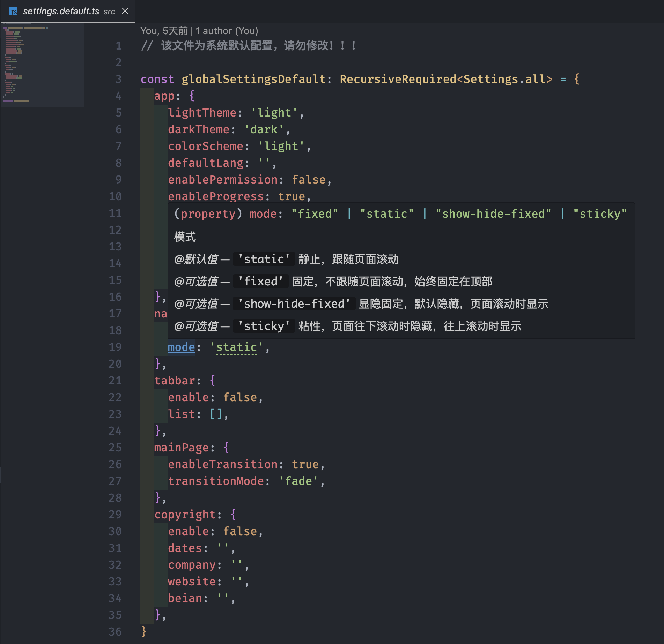This screenshot has height=644, width=664.
Task: Select the settings.default.ts editor tab
Action: [x=61, y=12]
